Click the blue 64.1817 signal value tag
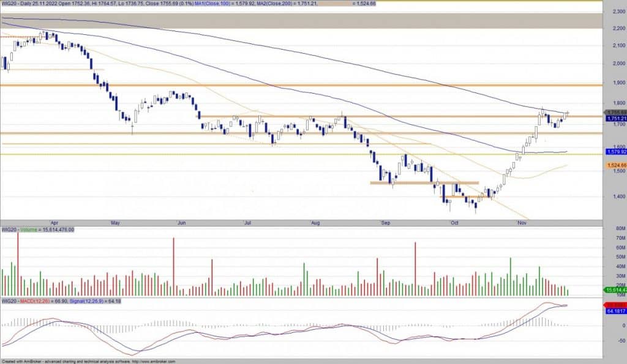 coord(615,311)
